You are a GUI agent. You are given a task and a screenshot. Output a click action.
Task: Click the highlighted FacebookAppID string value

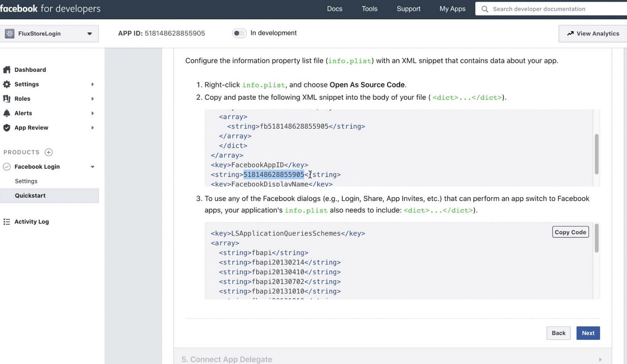point(274,175)
